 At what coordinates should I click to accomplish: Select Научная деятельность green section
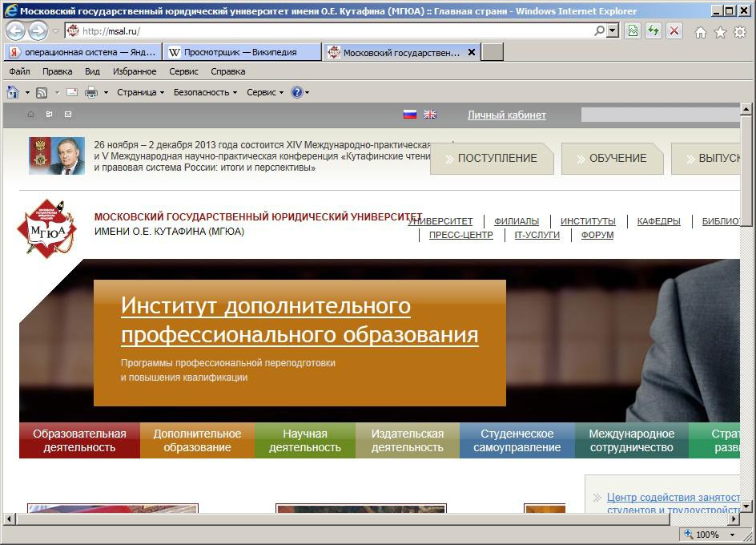click(x=304, y=440)
